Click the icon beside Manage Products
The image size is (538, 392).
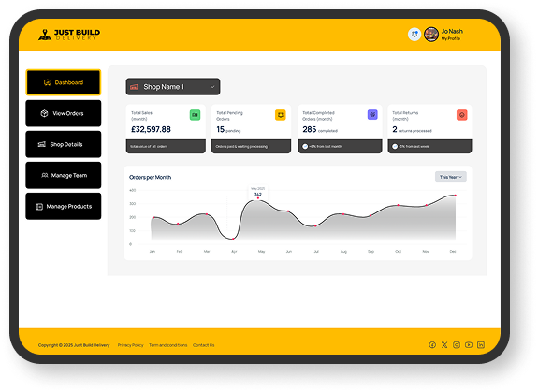point(39,207)
